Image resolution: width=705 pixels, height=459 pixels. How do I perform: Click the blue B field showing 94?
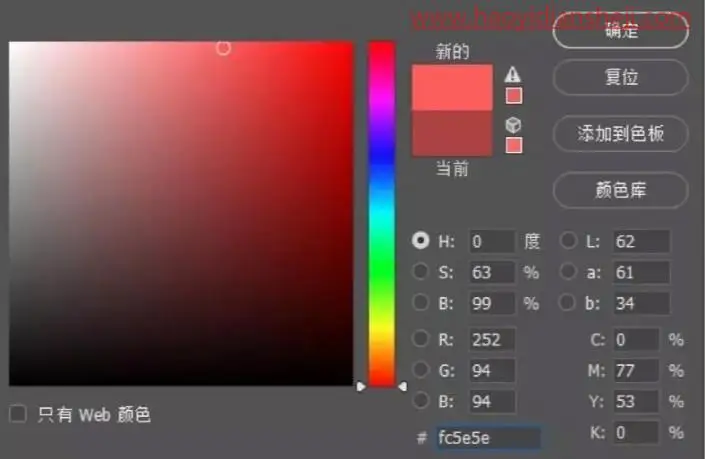491,401
